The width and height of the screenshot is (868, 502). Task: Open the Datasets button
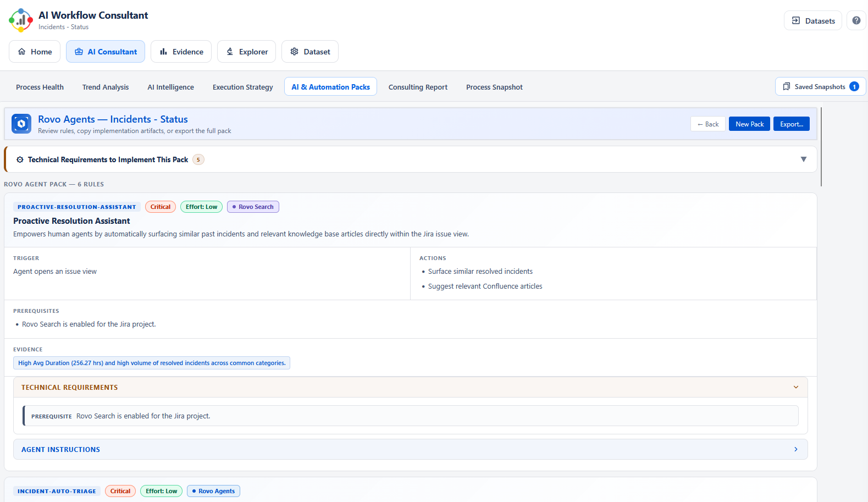click(x=812, y=20)
